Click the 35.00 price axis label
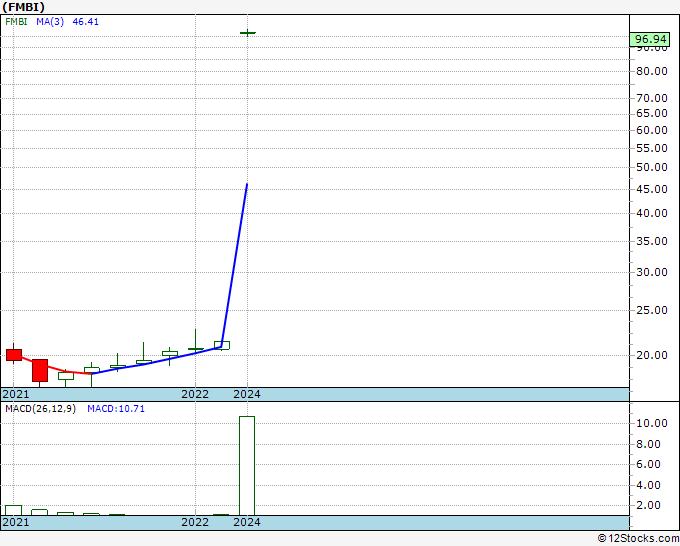Image resolution: width=680 pixels, height=546 pixels. click(x=652, y=241)
